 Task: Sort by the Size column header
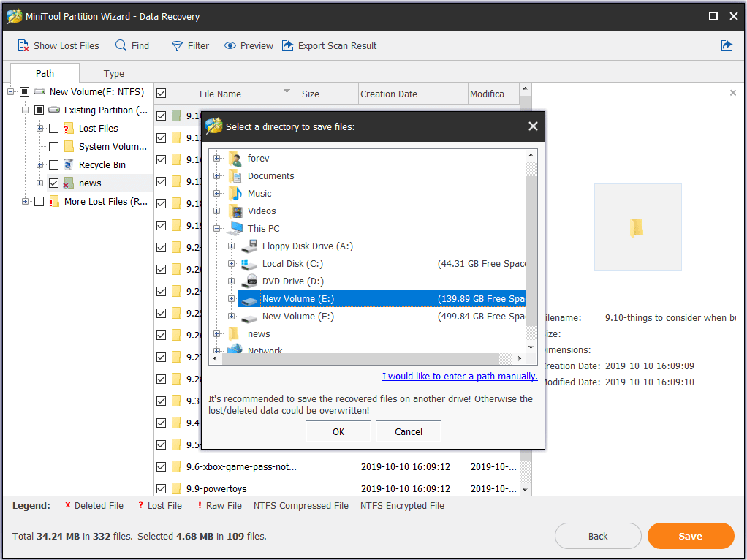[x=329, y=94]
